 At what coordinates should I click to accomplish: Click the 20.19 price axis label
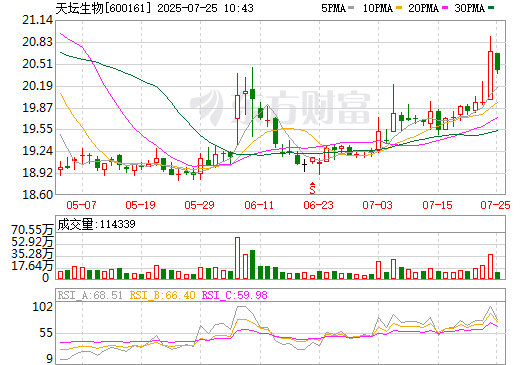pyautogui.click(x=37, y=86)
